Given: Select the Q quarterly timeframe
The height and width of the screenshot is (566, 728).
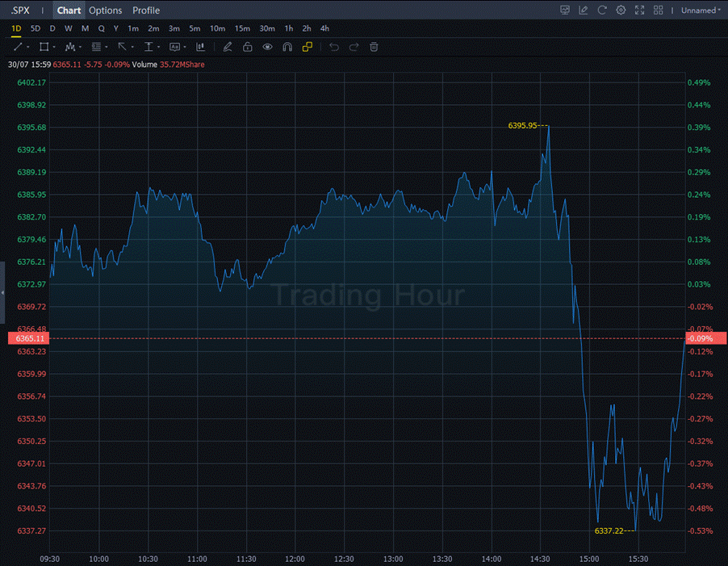Looking at the screenshot, I should coord(101,29).
